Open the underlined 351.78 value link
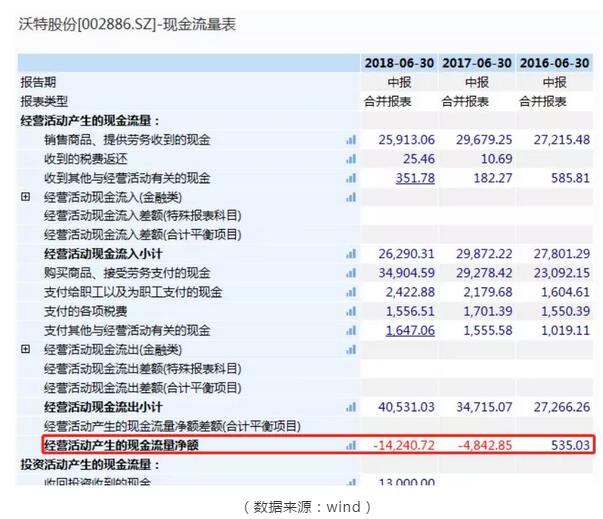Viewport: 603px width, 519px height. point(415,178)
